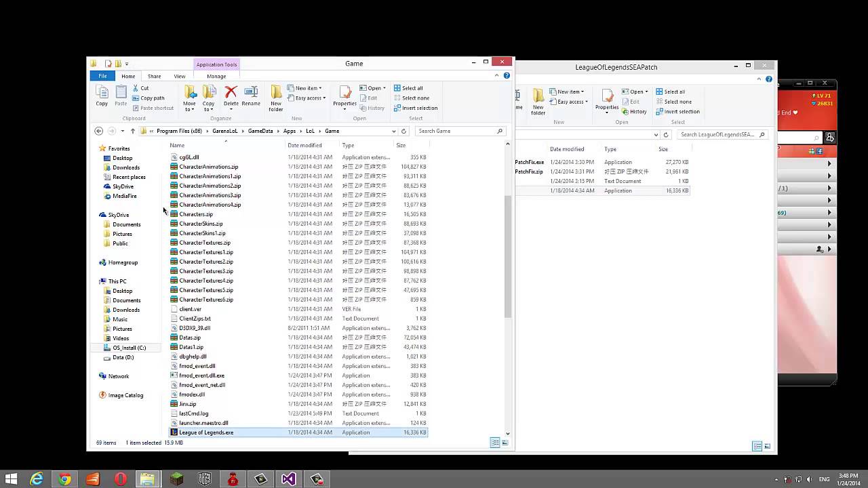Click GameData in the address breadcrumb

point(260,131)
